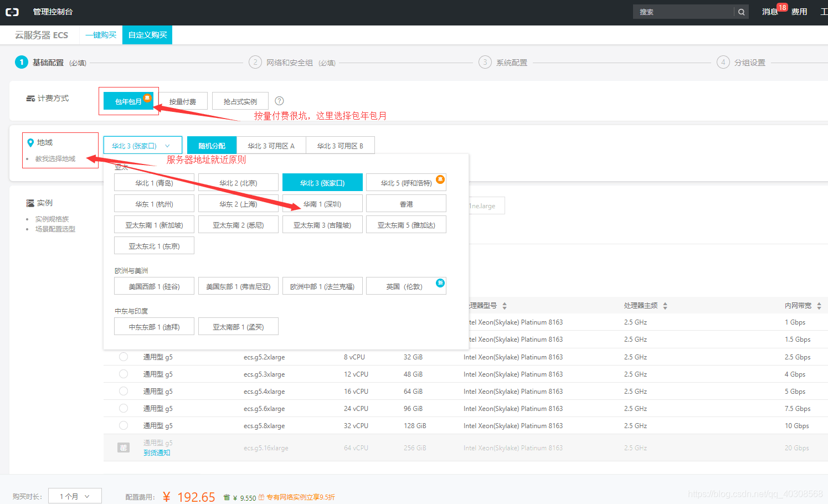Click the 云服务器 ECS heading
The image size is (828, 504).
pyautogui.click(x=42, y=35)
